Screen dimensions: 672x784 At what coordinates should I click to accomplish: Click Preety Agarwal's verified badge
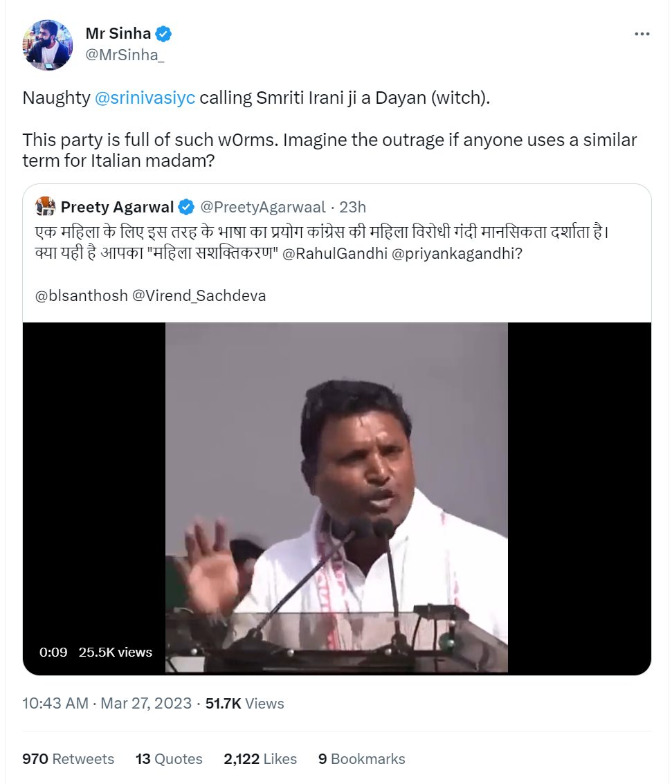(186, 207)
